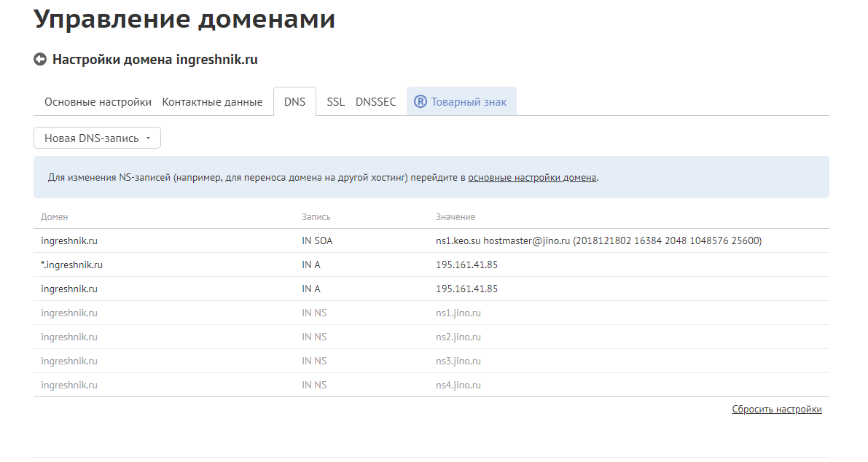Viewport: 868px width, 462px height.
Task: Switch to Основные настройки tab
Action: pos(98,102)
